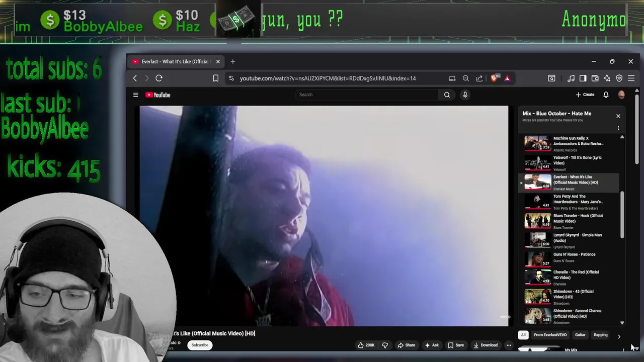Open Brave Shields lion icon

[x=494, y=78]
